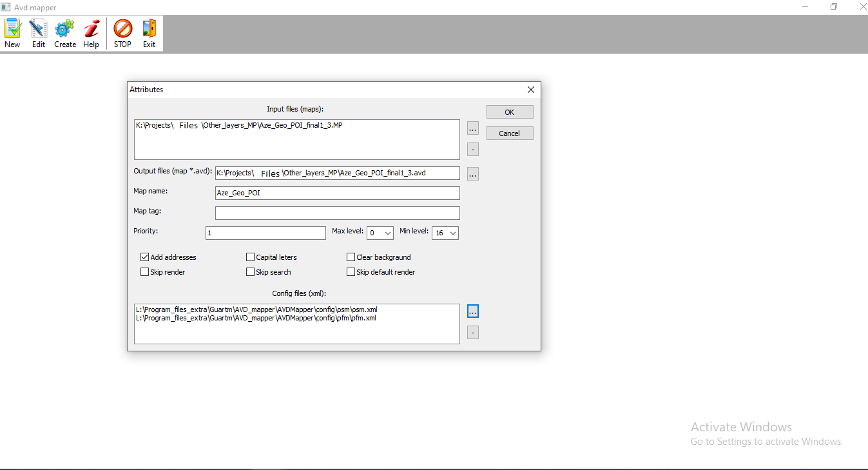Viewport: 868px width, 470px height.
Task: Uncheck the Add addresses checkbox
Action: (145, 257)
